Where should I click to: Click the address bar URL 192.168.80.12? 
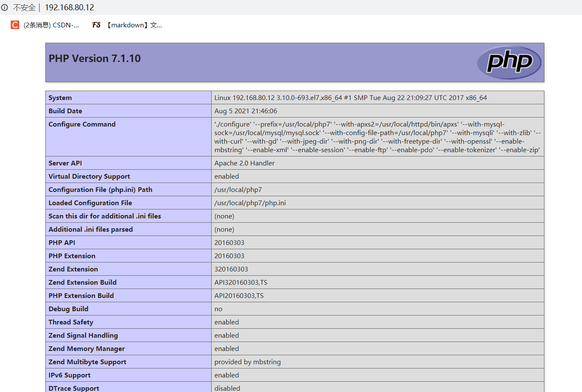pyautogui.click(x=69, y=7)
